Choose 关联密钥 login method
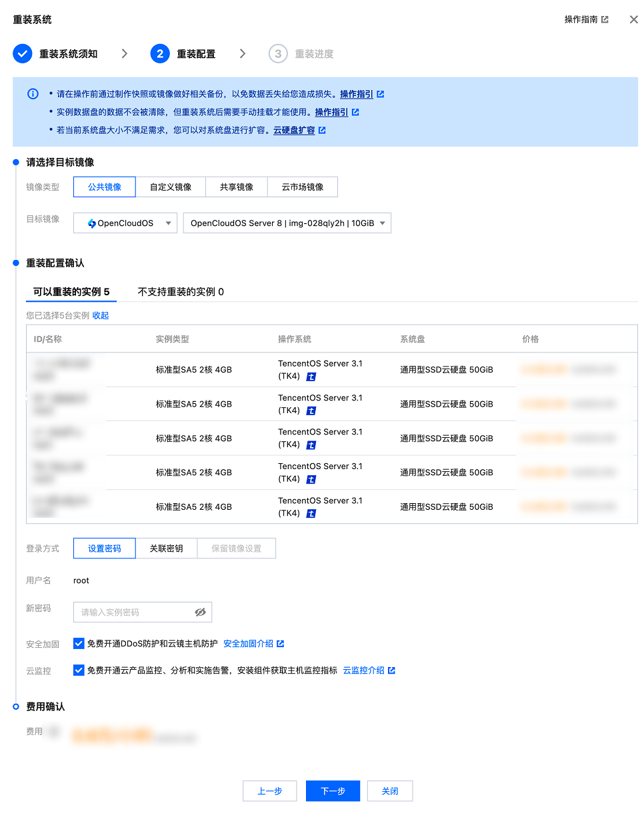The image size is (644, 817). (166, 548)
